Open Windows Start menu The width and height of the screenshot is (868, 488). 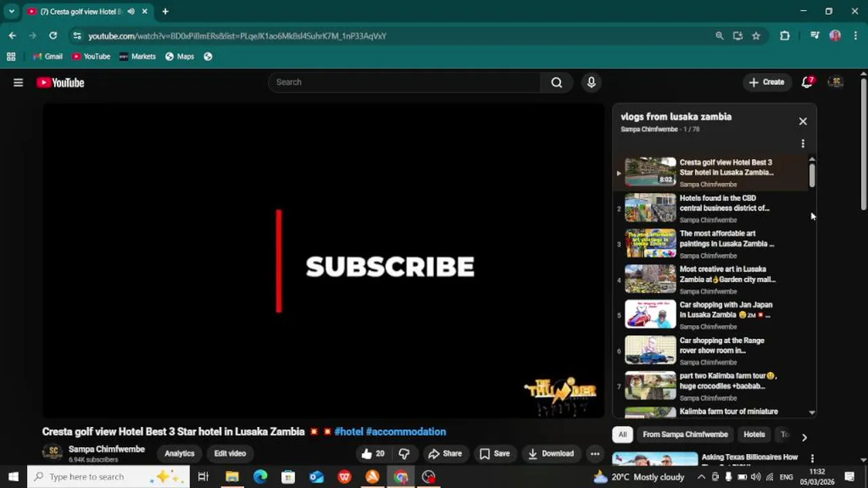(x=13, y=477)
